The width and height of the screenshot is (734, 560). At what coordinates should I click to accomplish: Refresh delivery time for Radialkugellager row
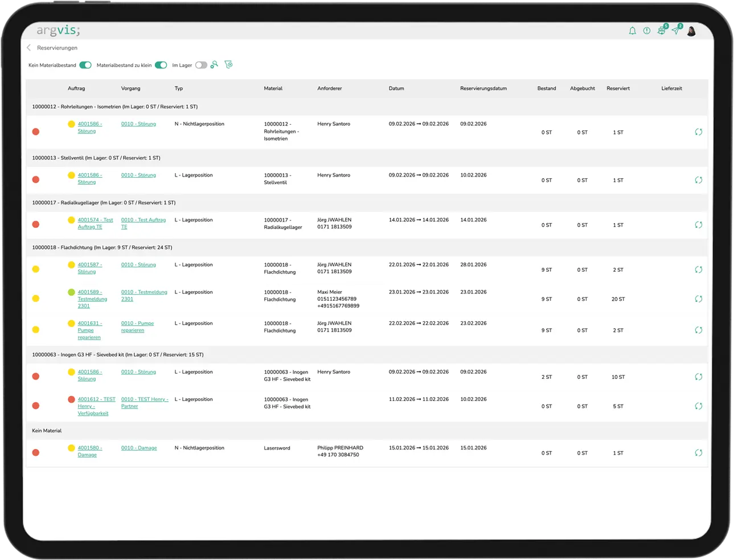(x=698, y=225)
